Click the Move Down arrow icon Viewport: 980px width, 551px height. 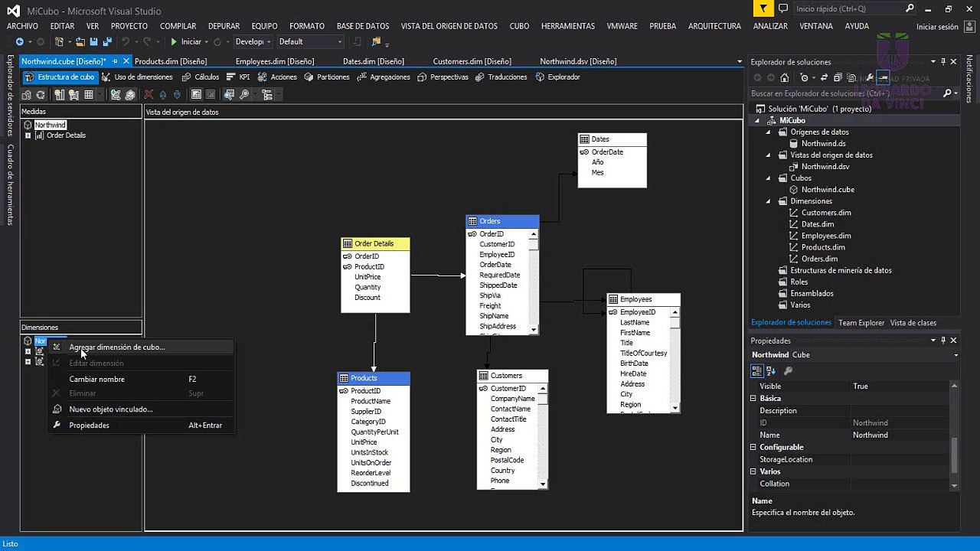[x=177, y=95]
